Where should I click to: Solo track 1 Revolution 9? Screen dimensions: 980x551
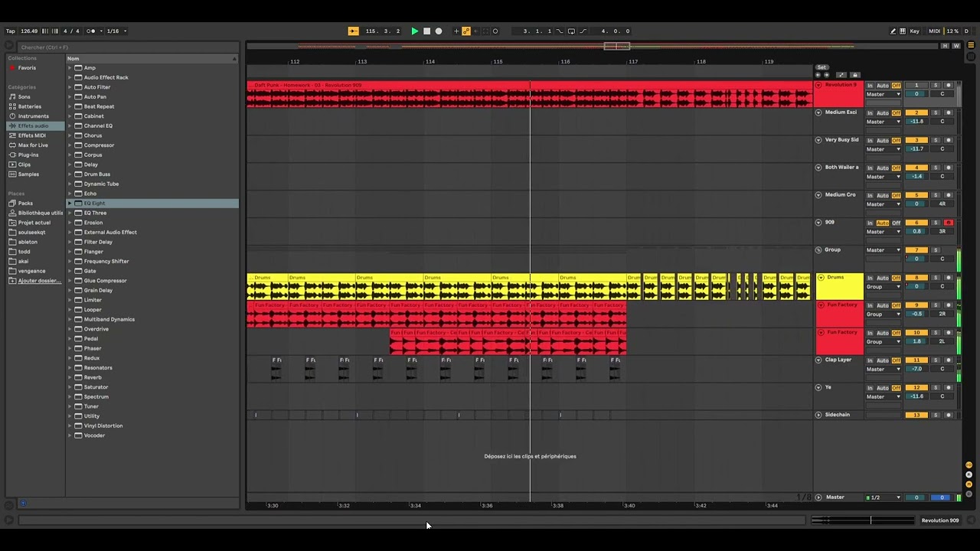tap(935, 85)
